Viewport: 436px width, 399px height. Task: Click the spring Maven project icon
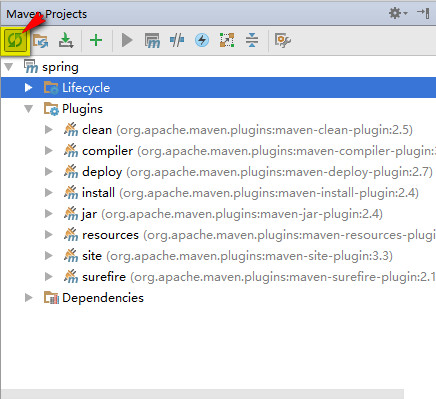pyautogui.click(x=31, y=67)
